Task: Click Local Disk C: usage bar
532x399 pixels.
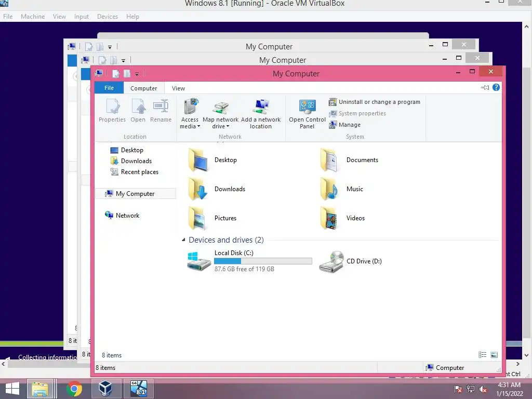Action: (263, 261)
